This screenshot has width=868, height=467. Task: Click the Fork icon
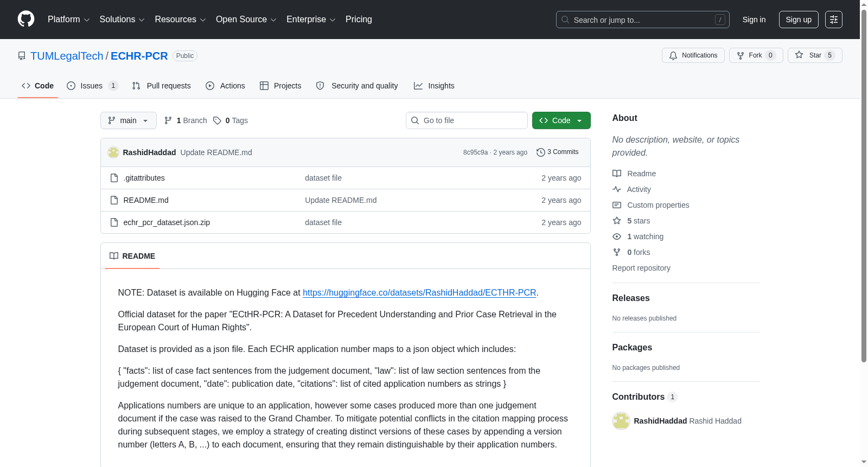(741, 55)
